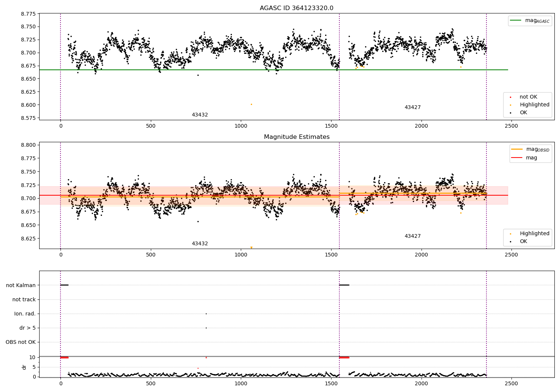Click the orange highlighted outlier near 8.600 in the top plot
The width and height of the screenshot is (560, 392).
pyautogui.click(x=251, y=105)
